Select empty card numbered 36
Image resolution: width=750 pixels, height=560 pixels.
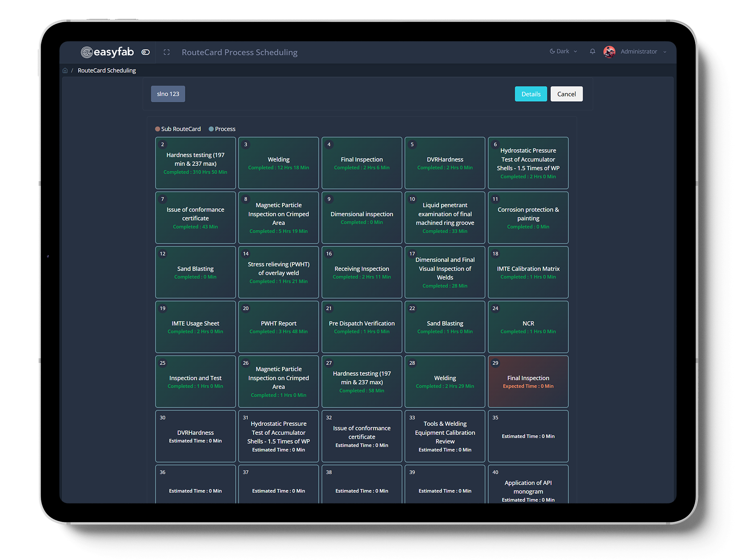coord(195,484)
